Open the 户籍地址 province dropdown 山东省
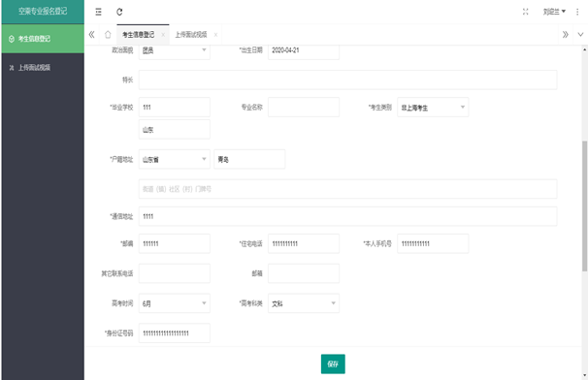The width and height of the screenshot is (588, 380). (x=175, y=159)
